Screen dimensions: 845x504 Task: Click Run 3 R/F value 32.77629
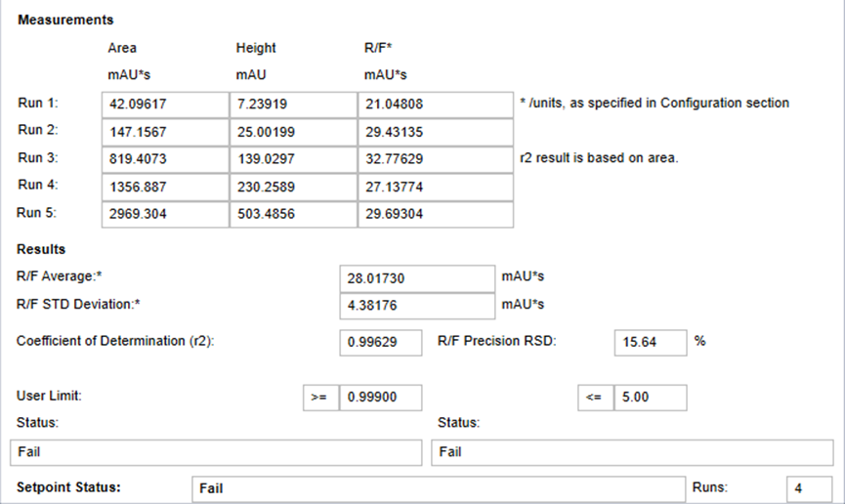coord(436,159)
